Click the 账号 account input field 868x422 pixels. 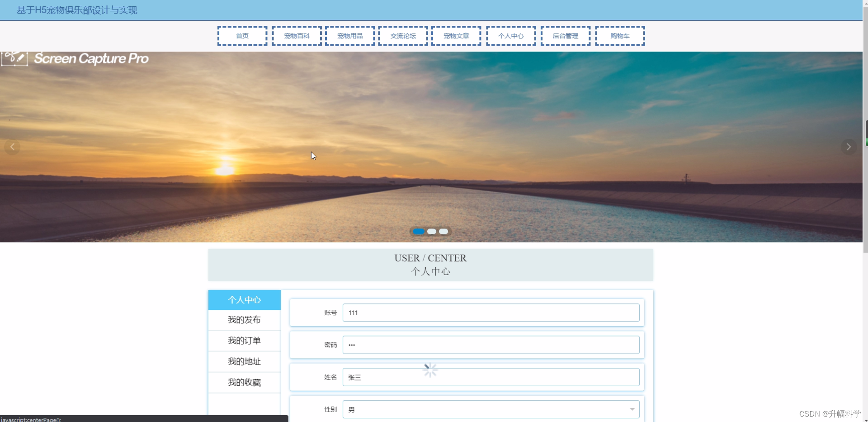click(491, 313)
